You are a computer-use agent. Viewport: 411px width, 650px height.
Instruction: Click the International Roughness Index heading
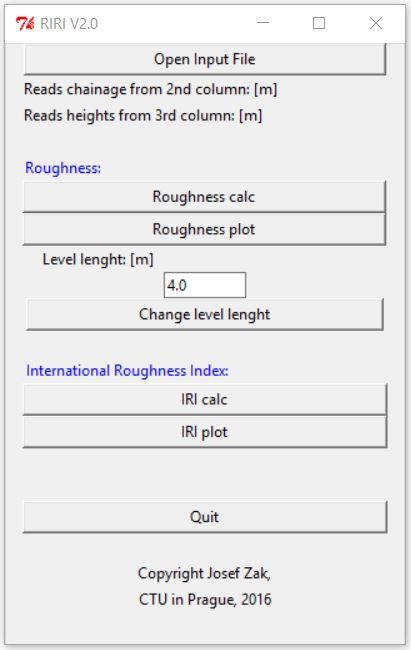tap(127, 371)
